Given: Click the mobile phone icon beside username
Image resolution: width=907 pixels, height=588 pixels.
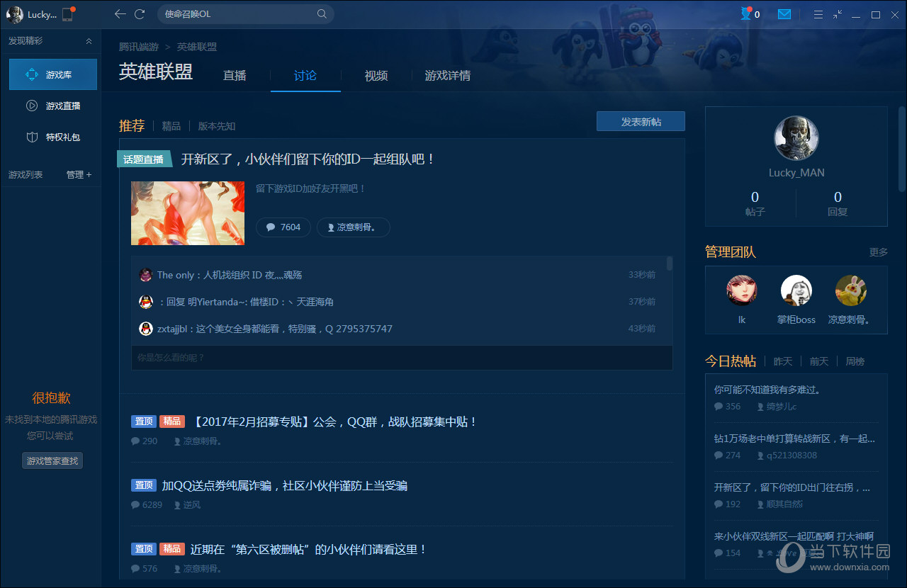Looking at the screenshot, I should pyautogui.click(x=67, y=14).
